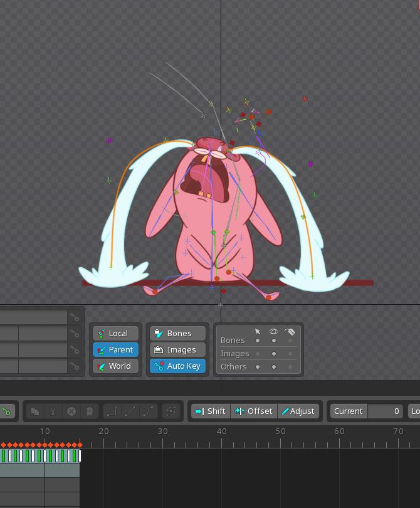Click the Images row label in filter panel
This screenshot has width=420, height=508.
(235, 354)
